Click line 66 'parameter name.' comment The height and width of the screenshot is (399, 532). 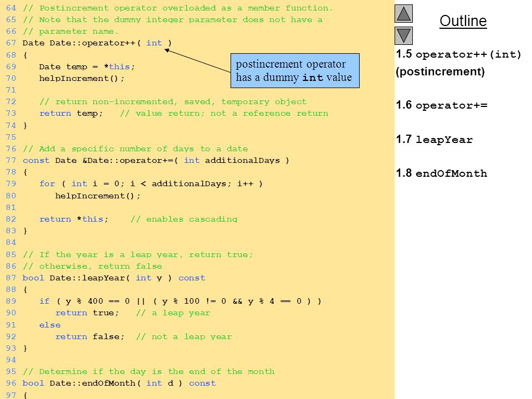(70, 31)
